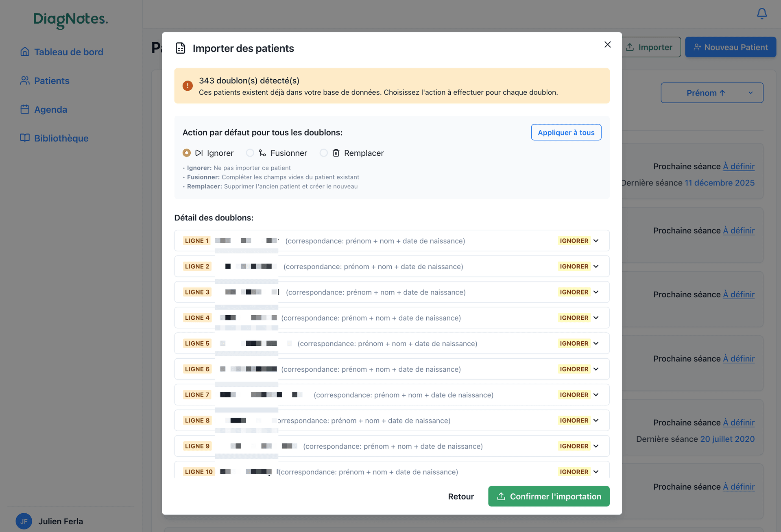The image size is (781, 532).
Task: Click the trash icon next to Remplacer
Action: 336,153
